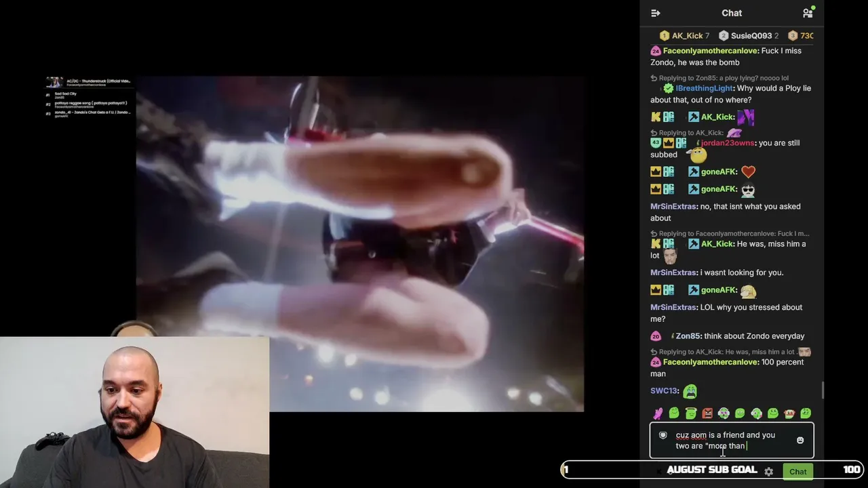The height and width of the screenshot is (488, 868).
Task: Click goneAFK's username beside the heart emote
Action: coord(719,172)
